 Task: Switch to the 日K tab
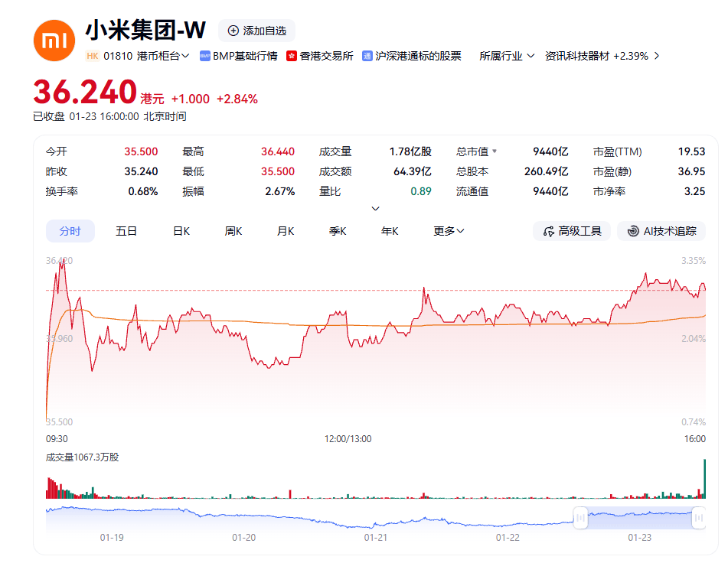(181, 230)
